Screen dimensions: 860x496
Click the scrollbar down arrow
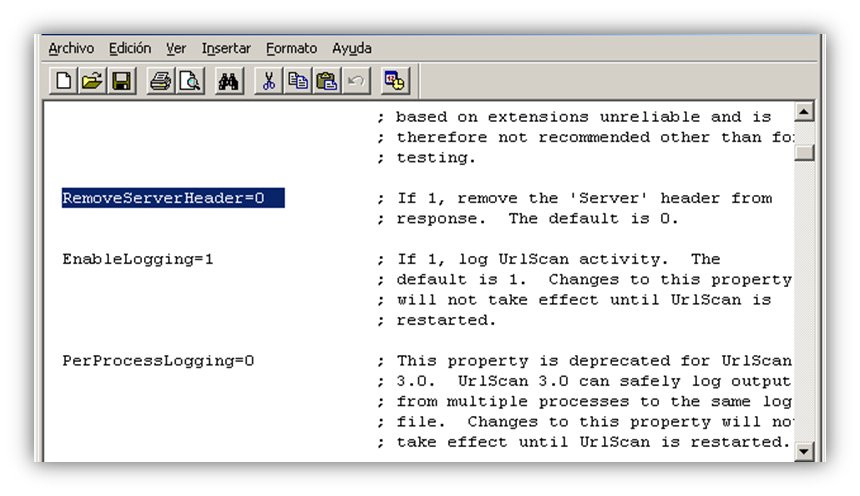coord(804,452)
